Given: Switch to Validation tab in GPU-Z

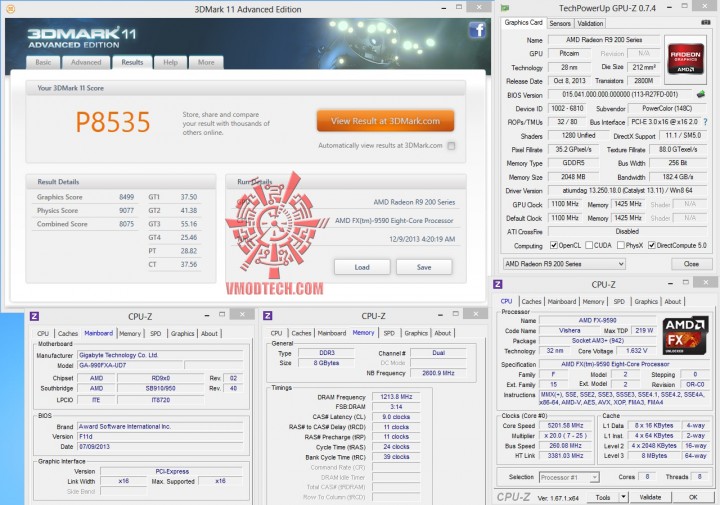Looking at the screenshot, I should click(x=590, y=23).
